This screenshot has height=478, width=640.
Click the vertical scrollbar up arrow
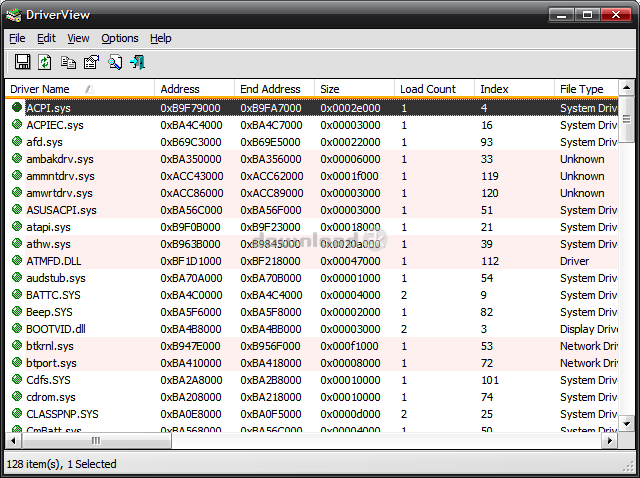[627, 88]
